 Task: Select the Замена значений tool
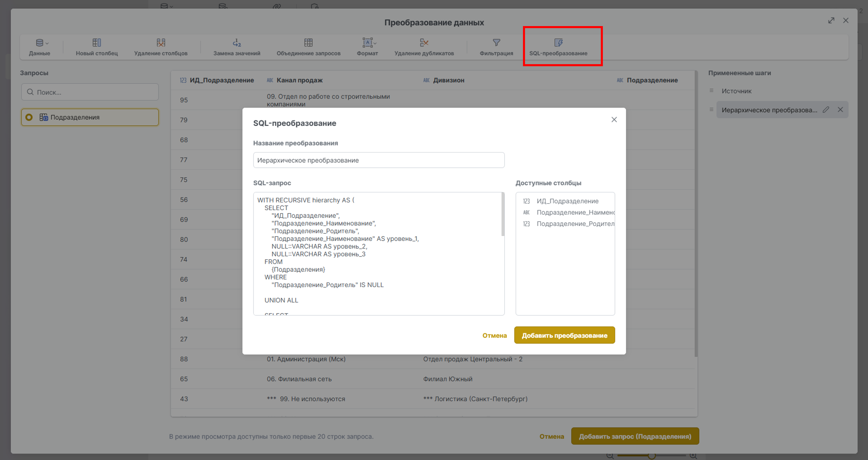click(236, 47)
